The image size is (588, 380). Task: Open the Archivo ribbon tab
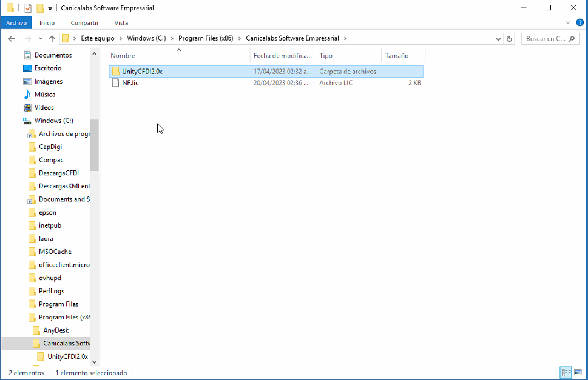[x=16, y=23]
